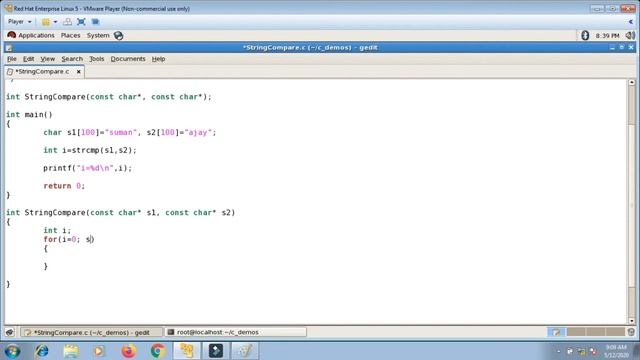Switch to root@localhost terminal via panel button
Viewport: 640px width, 360px height.
(x=236, y=332)
